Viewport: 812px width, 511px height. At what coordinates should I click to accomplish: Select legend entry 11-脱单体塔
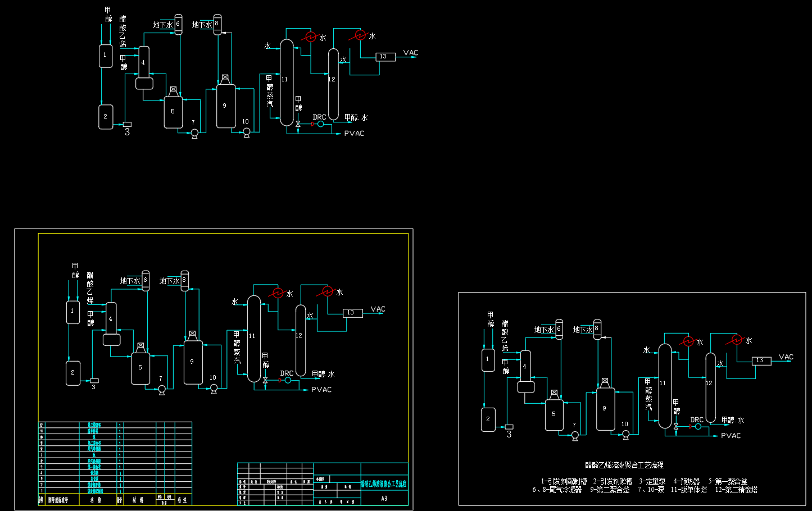click(x=688, y=490)
